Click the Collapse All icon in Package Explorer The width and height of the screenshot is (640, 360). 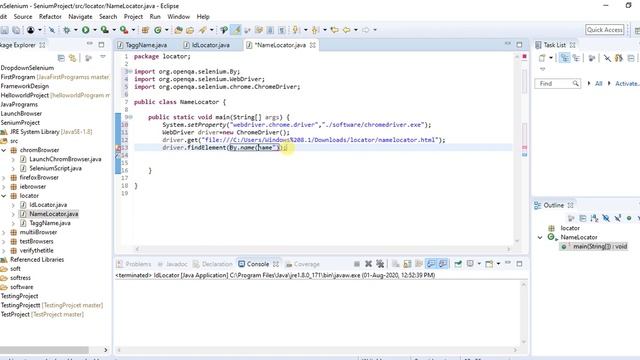pyautogui.click(x=61, y=58)
